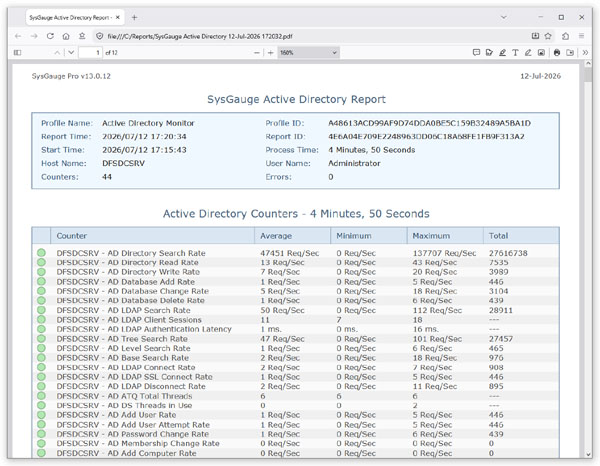The height and width of the screenshot is (466, 600).
Task: Reload the current page
Action: coord(50,36)
